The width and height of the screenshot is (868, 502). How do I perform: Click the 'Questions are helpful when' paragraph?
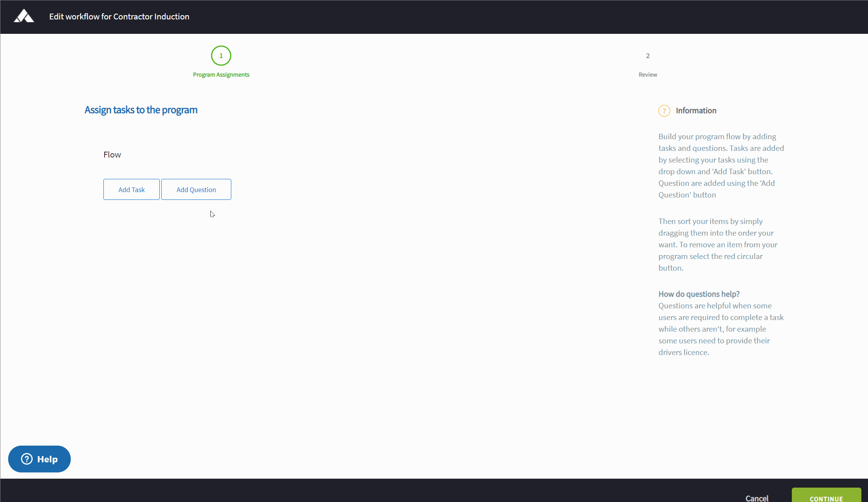coord(721,329)
